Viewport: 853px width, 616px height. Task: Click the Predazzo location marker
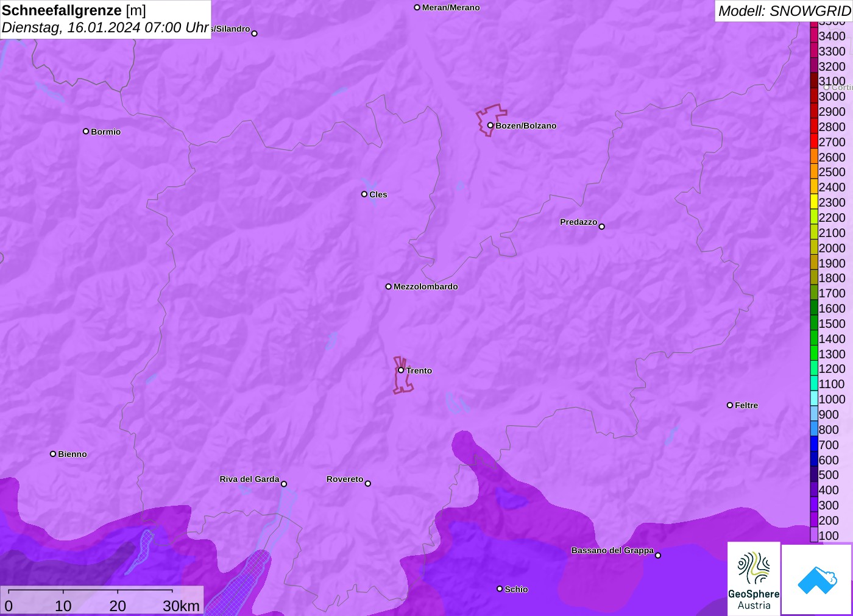(x=602, y=226)
